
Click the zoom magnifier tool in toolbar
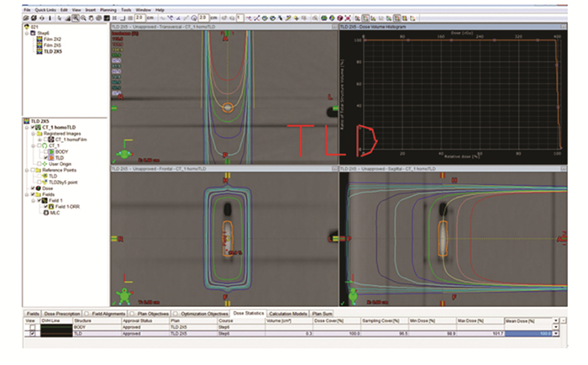click(x=76, y=17)
